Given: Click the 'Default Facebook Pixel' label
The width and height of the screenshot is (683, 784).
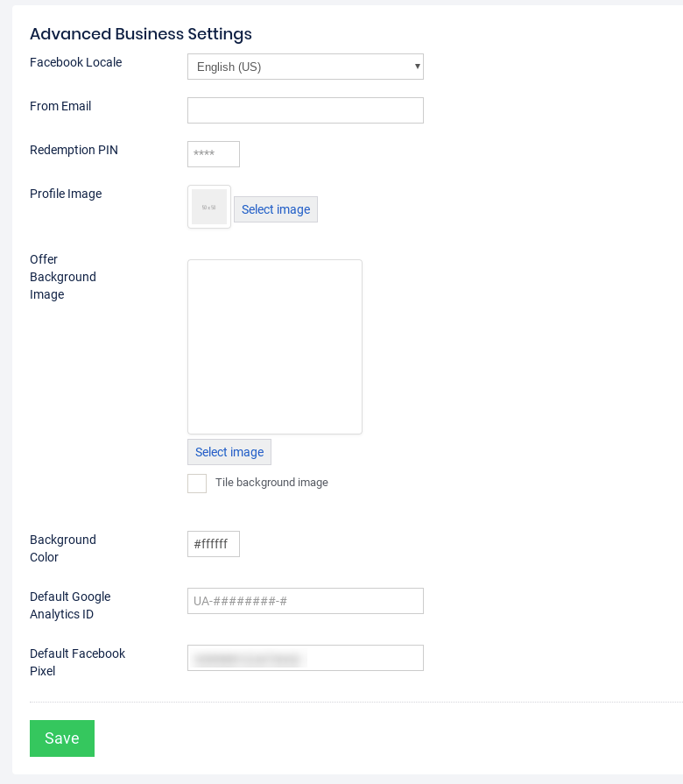Looking at the screenshot, I should [x=77, y=662].
